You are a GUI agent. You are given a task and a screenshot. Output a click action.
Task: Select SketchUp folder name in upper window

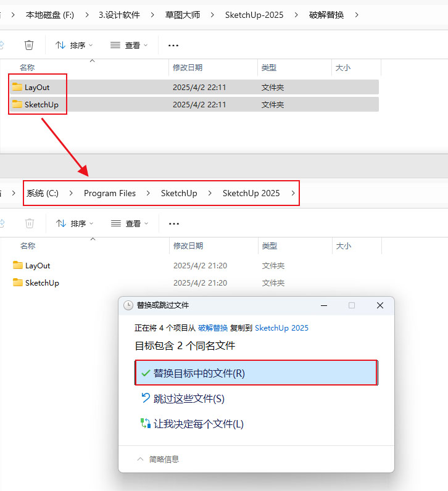click(42, 105)
